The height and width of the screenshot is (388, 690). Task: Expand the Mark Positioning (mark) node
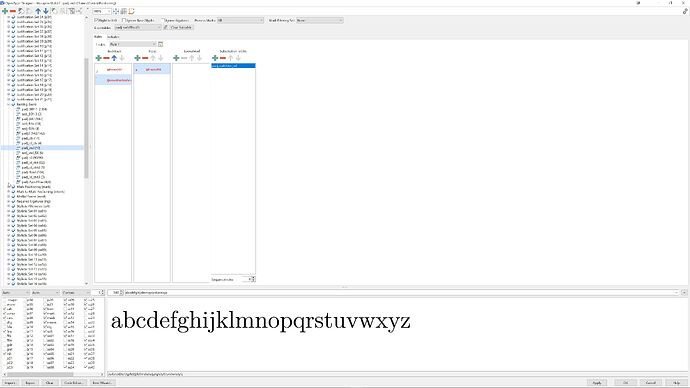coord(8,187)
